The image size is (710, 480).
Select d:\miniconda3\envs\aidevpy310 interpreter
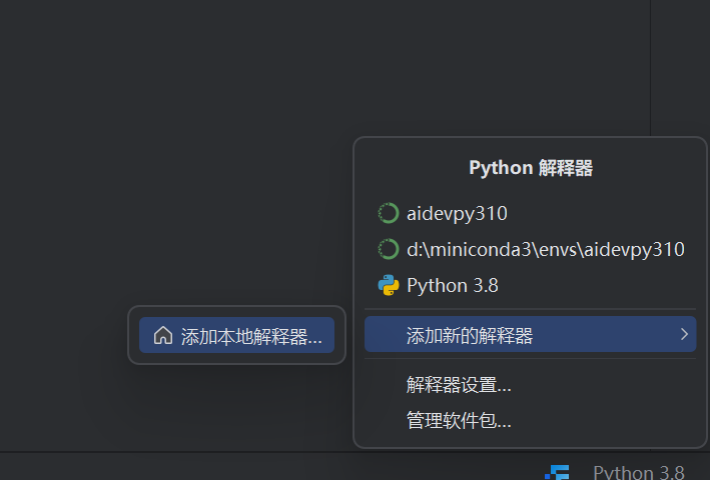point(530,250)
